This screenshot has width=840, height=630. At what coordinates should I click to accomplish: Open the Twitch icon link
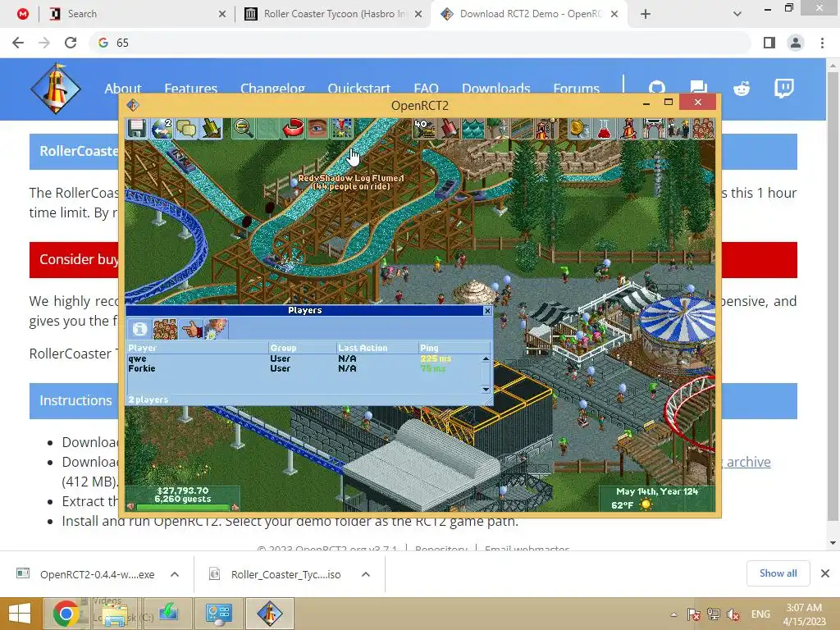[783, 89]
